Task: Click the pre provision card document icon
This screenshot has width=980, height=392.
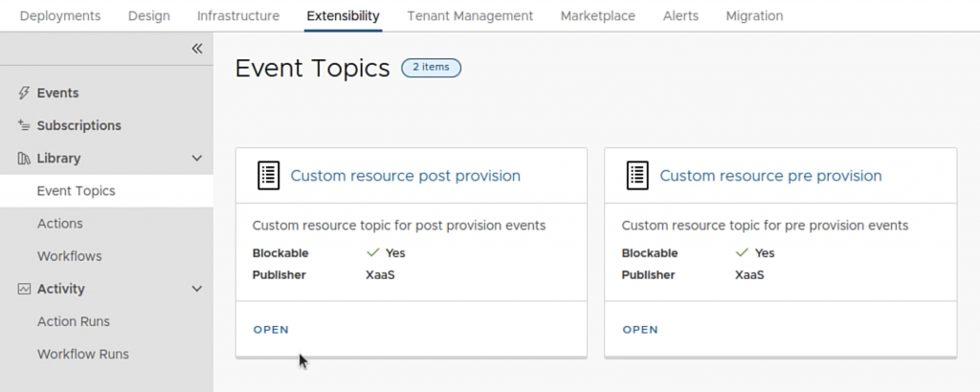Action: 638,176
